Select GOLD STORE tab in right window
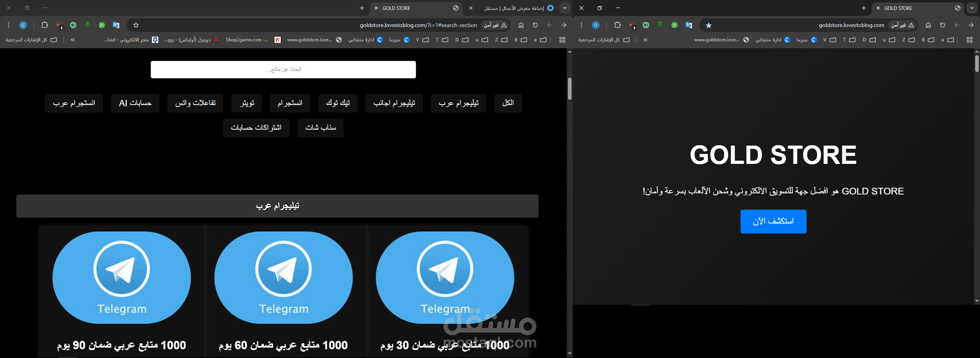Screen dimensions: 980x358 coord(919,8)
